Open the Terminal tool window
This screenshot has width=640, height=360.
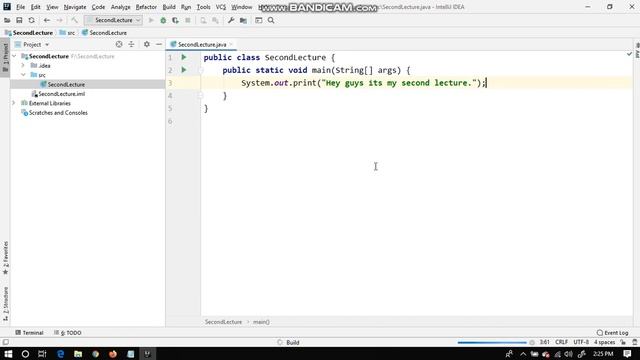[x=29, y=333]
